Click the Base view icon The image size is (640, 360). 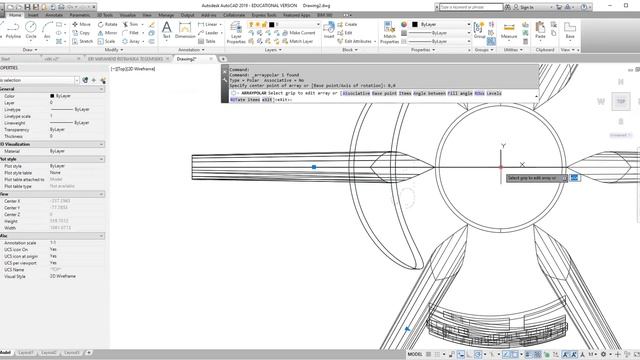point(570,31)
